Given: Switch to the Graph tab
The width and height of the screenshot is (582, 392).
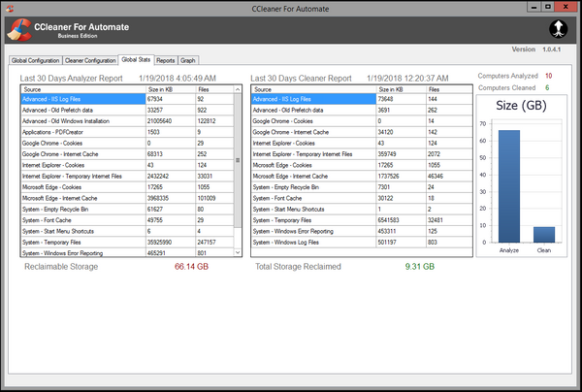Looking at the screenshot, I should (x=188, y=60).
